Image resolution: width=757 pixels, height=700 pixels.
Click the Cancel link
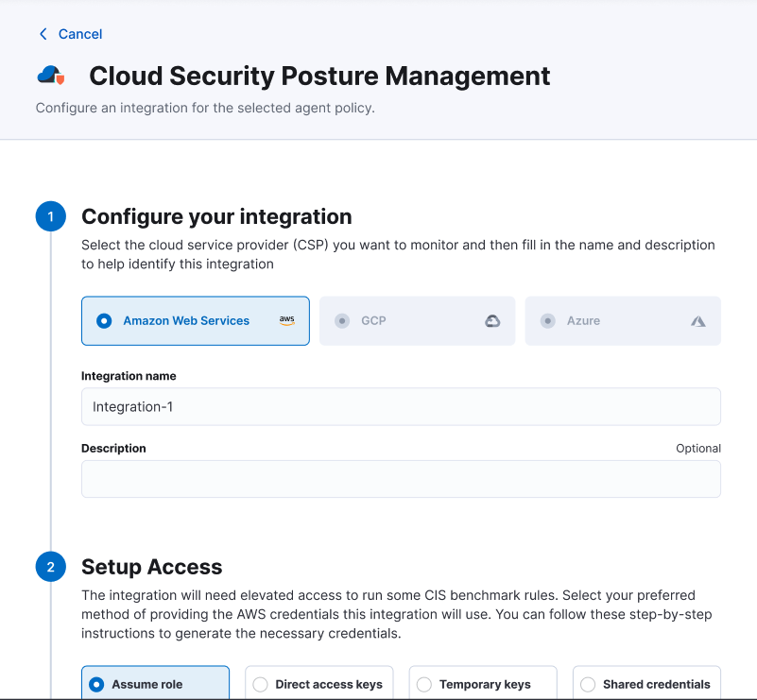tap(79, 33)
